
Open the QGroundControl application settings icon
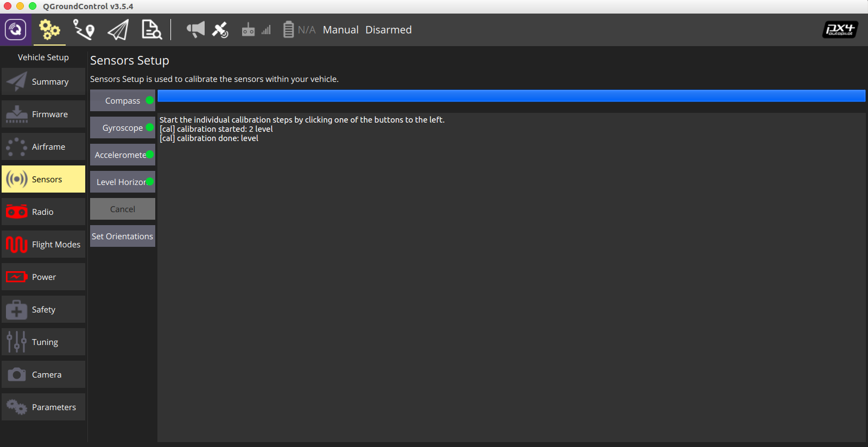click(x=16, y=29)
